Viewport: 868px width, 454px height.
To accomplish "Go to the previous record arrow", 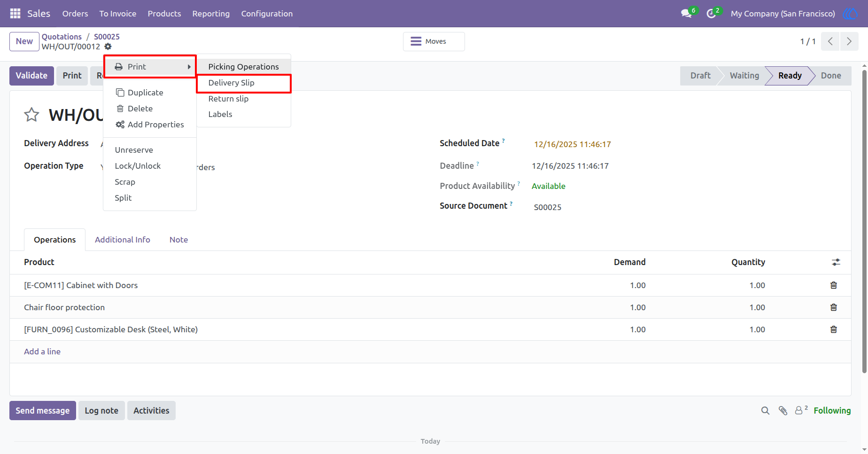I will (830, 41).
